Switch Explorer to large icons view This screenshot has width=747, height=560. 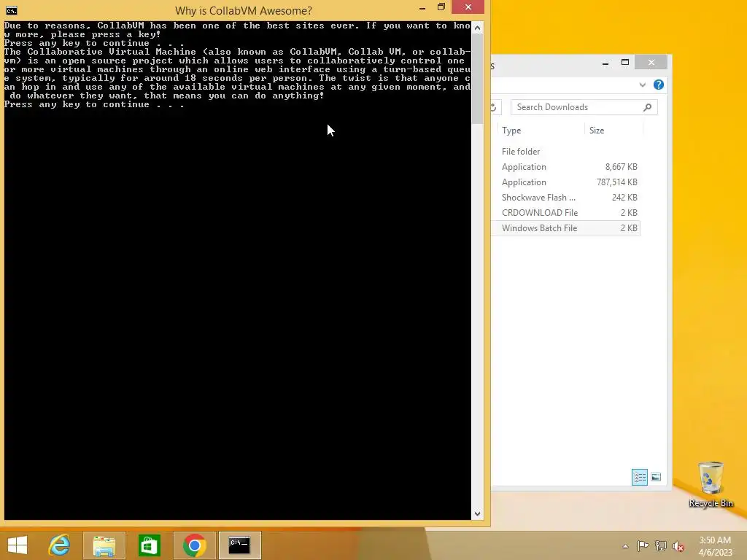click(656, 477)
